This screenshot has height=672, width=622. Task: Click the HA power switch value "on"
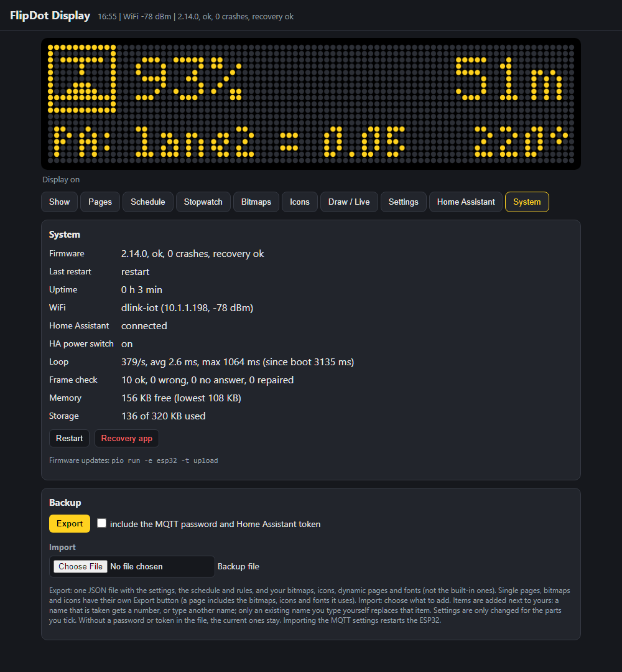[x=127, y=344]
